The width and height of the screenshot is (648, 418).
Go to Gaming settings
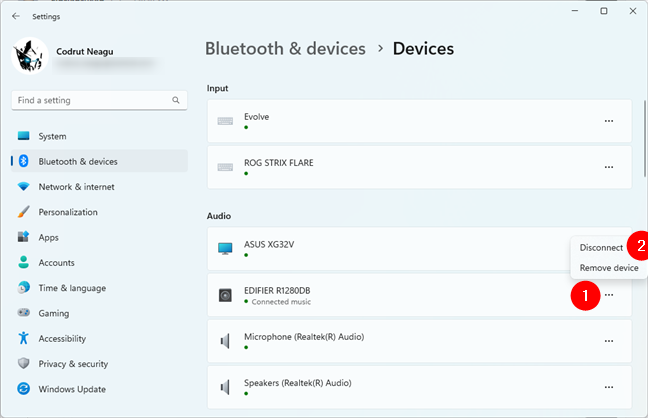click(99, 313)
